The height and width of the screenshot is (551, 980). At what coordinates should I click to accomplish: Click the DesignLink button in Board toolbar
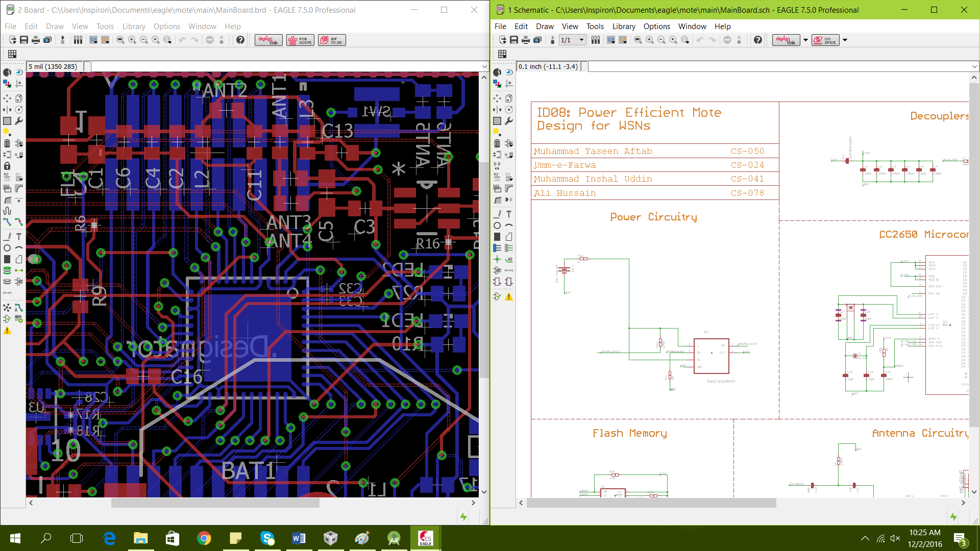tap(268, 40)
